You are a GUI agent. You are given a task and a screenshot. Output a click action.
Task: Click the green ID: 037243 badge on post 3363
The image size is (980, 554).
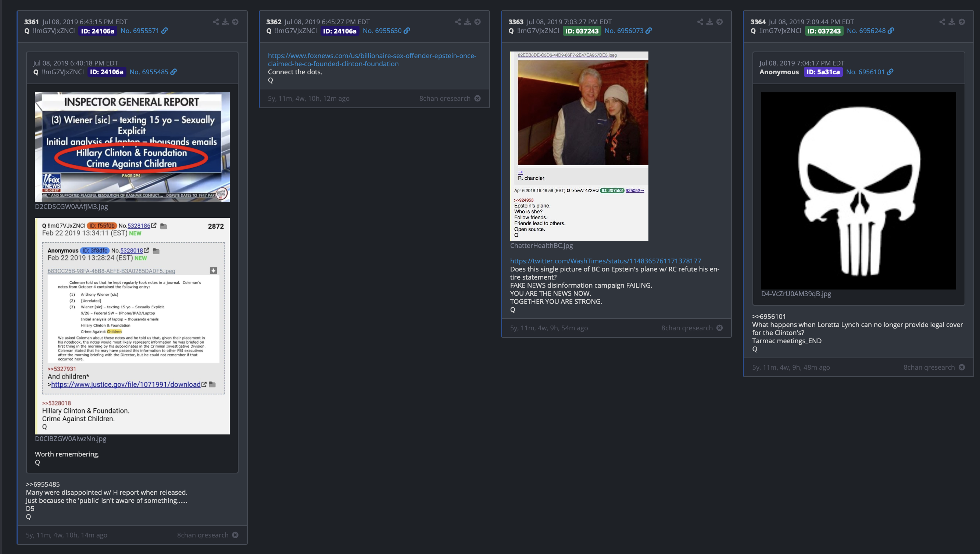[582, 31]
